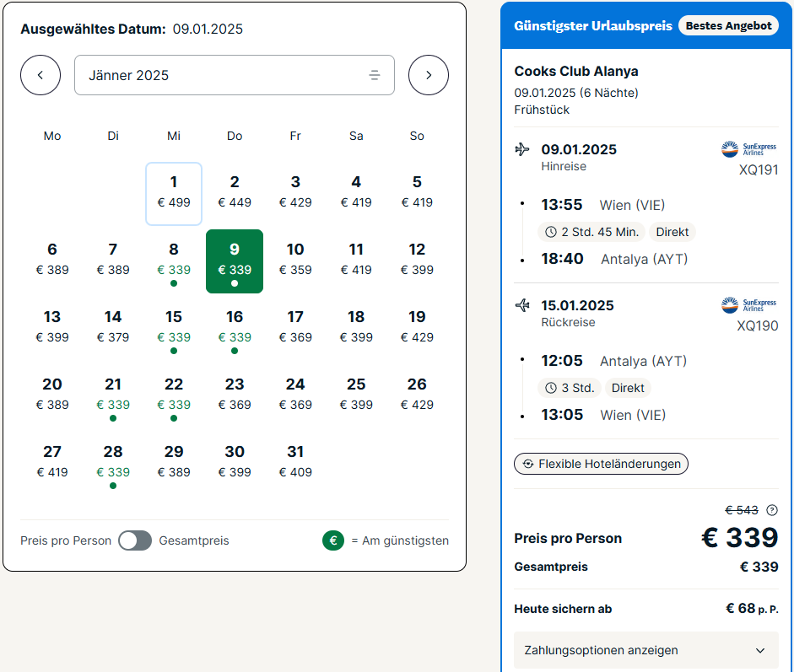The width and height of the screenshot is (794, 672).
Task: Go to next month with right arrow
Action: click(429, 75)
